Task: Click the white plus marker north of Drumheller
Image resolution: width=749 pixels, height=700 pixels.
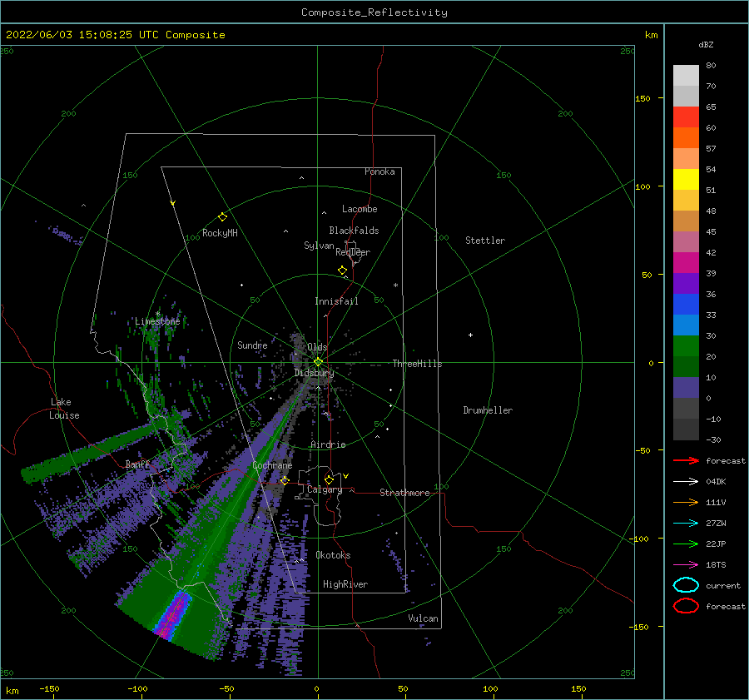Action: click(470, 335)
